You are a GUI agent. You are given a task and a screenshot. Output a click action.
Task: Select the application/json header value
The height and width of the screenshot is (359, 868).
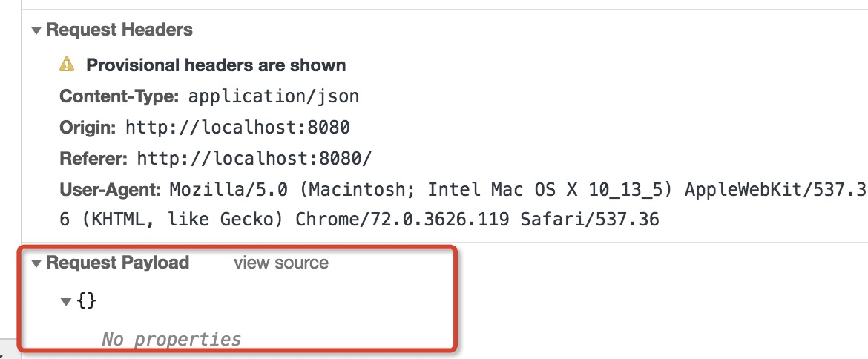pyautogui.click(x=274, y=97)
